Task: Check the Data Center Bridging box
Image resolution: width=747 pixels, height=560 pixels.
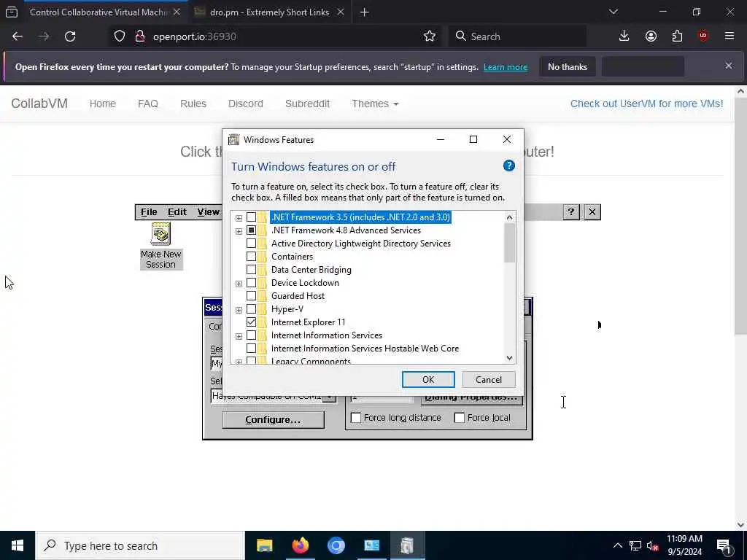Action: [251, 270]
